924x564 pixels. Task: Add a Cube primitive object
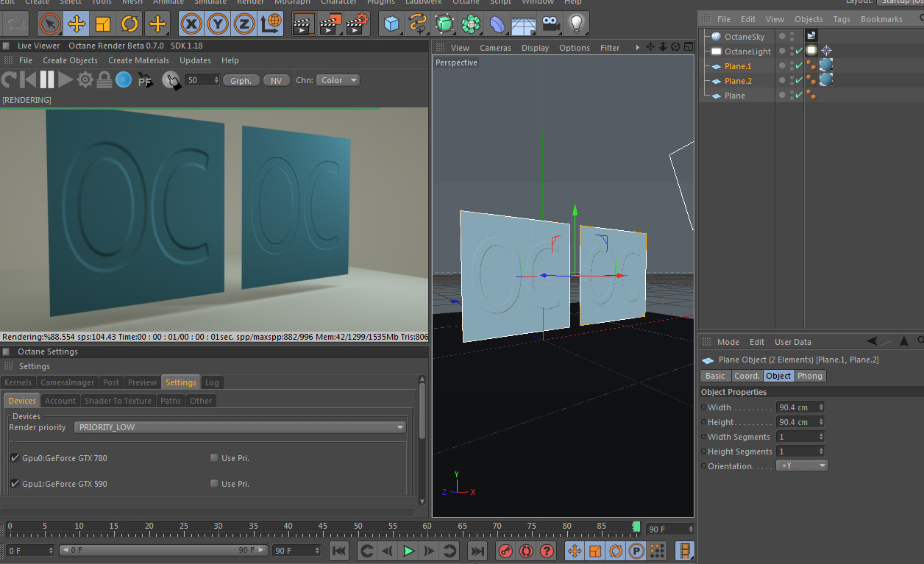pos(391,24)
